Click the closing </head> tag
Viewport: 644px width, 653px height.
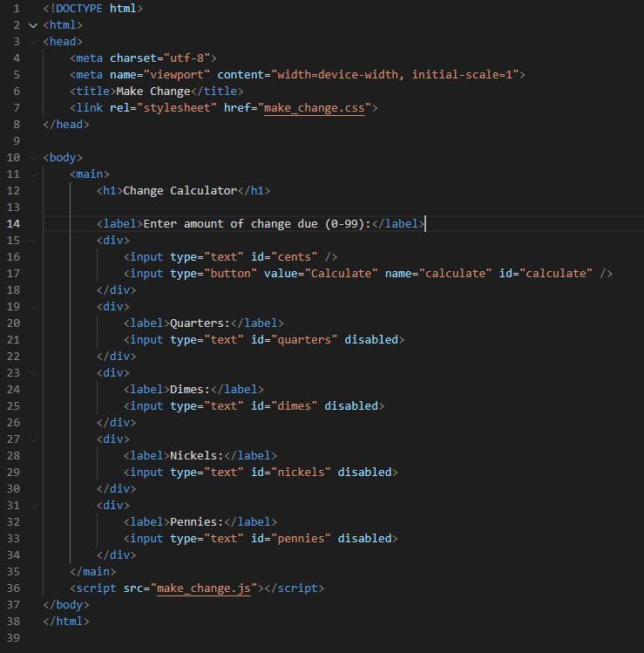point(66,125)
